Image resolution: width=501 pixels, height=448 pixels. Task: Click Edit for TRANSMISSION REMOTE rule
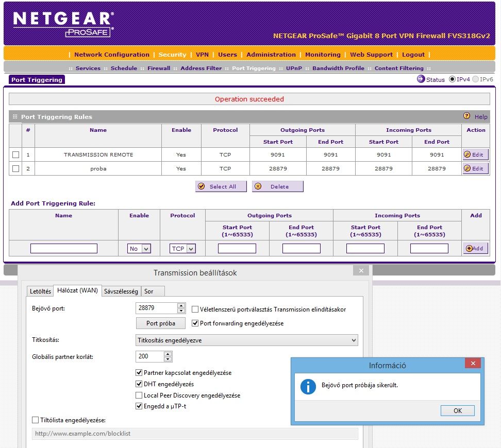475,154
